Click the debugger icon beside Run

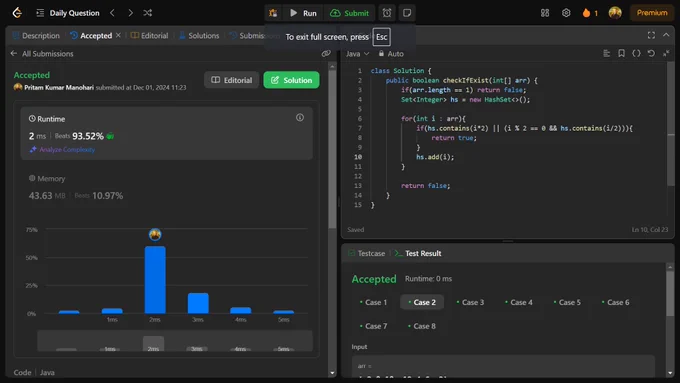[273, 13]
